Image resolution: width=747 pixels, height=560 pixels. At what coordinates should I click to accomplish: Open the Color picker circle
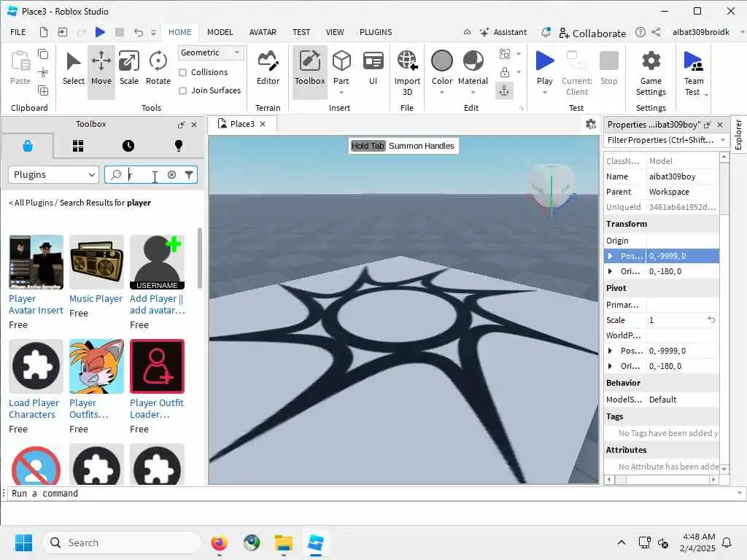pyautogui.click(x=441, y=61)
